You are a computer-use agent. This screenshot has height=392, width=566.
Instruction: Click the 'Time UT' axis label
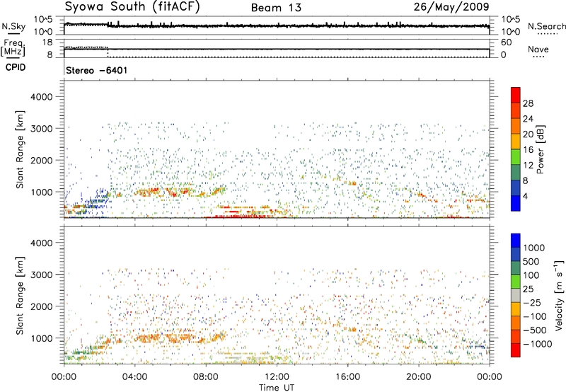[277, 388]
